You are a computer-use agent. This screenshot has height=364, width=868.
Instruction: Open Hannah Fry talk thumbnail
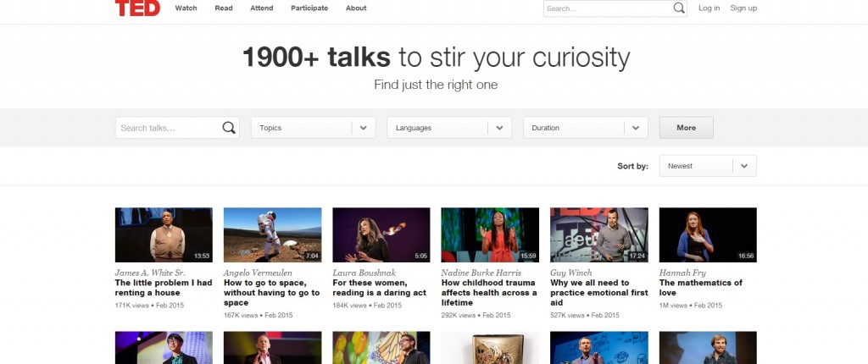(x=708, y=235)
